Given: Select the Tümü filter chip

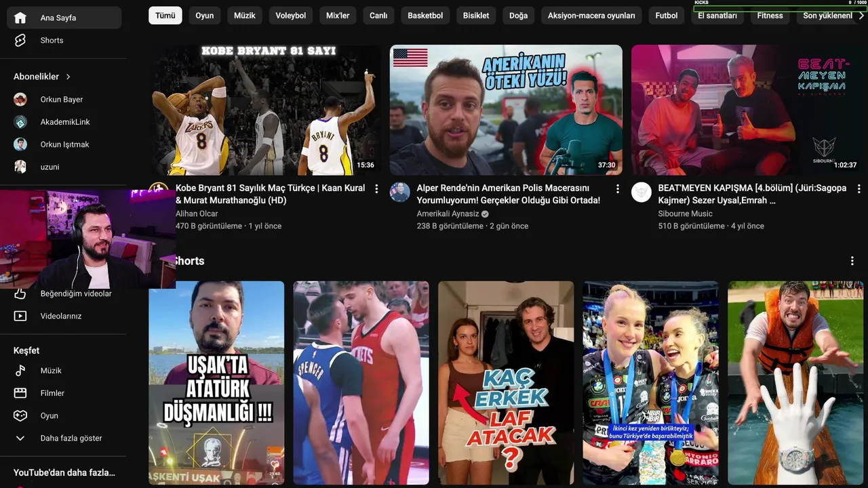Looking at the screenshot, I should pos(165,16).
